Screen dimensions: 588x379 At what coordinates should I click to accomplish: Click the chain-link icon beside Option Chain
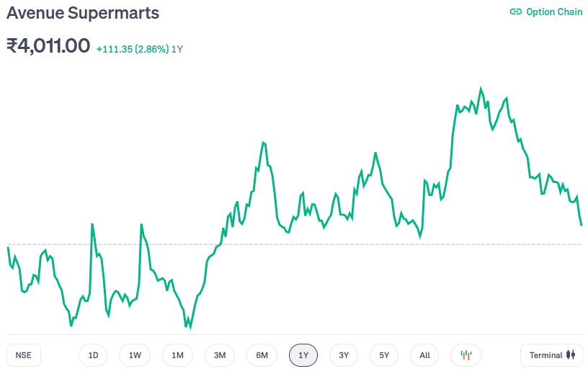click(x=515, y=12)
